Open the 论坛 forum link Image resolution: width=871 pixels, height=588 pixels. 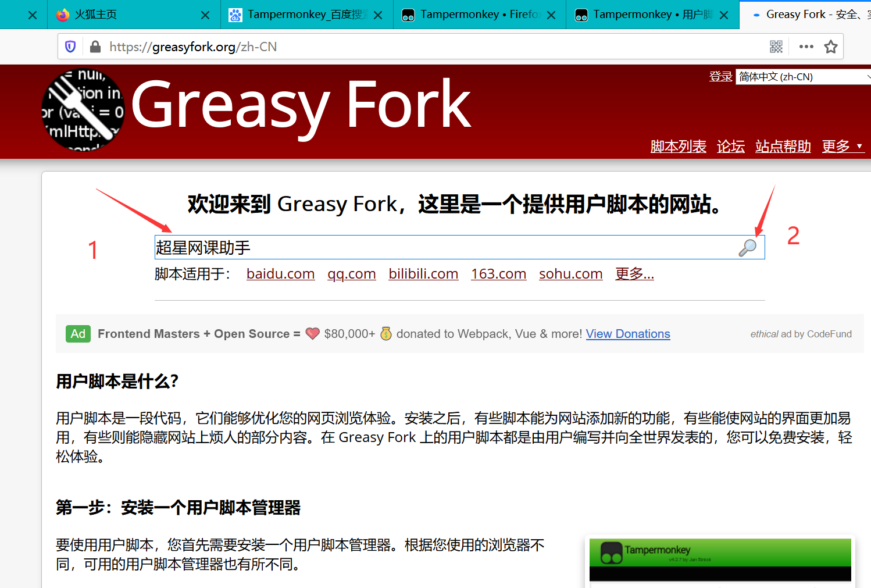730,147
